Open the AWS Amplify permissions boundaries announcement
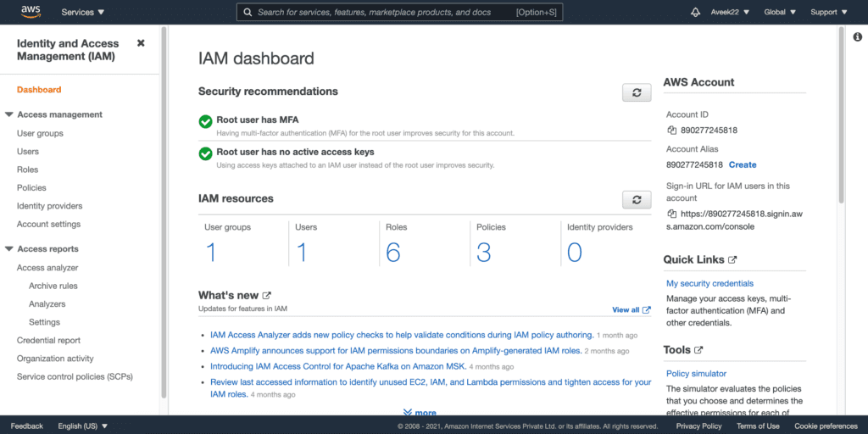 [x=396, y=351]
